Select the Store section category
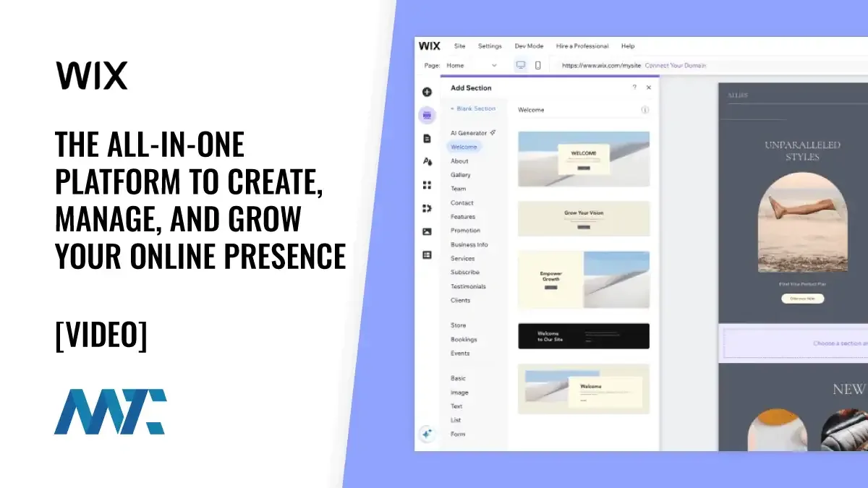868x488 pixels. (459, 325)
